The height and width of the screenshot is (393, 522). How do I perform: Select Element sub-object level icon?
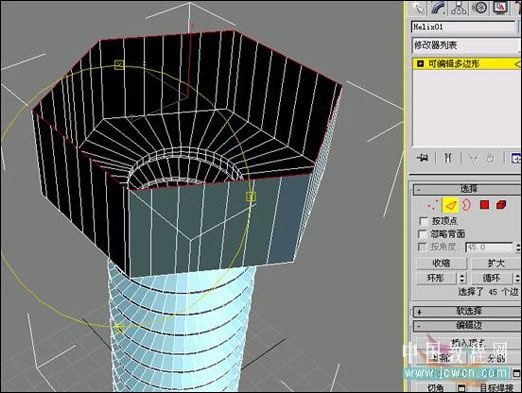click(x=501, y=205)
